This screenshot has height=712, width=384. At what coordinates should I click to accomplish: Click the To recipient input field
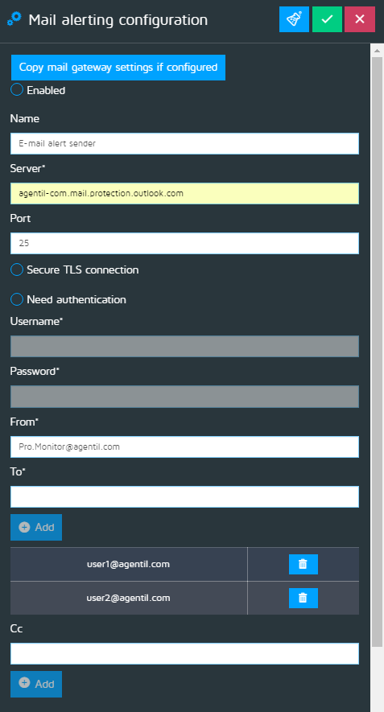[185, 497]
